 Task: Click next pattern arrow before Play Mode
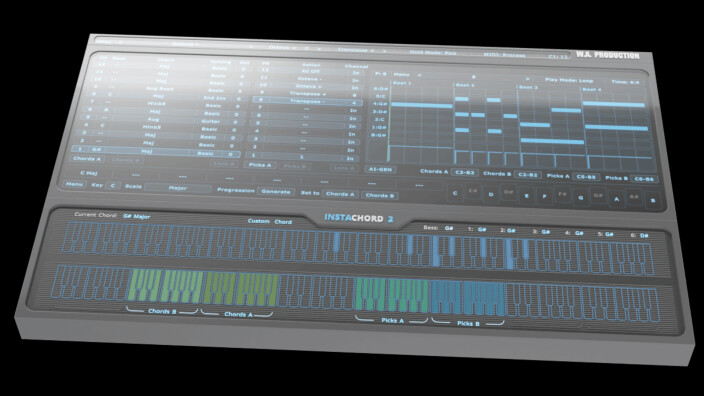point(527,79)
